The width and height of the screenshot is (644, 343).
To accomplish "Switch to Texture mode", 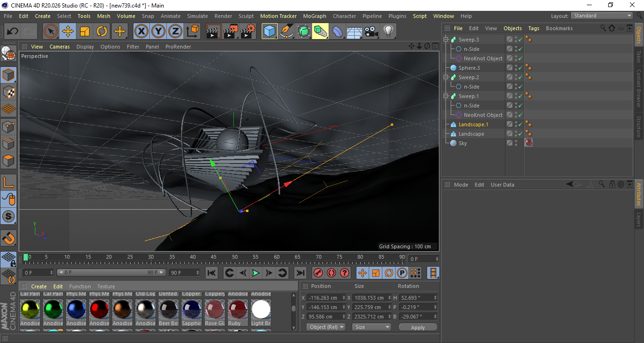I will [9, 92].
